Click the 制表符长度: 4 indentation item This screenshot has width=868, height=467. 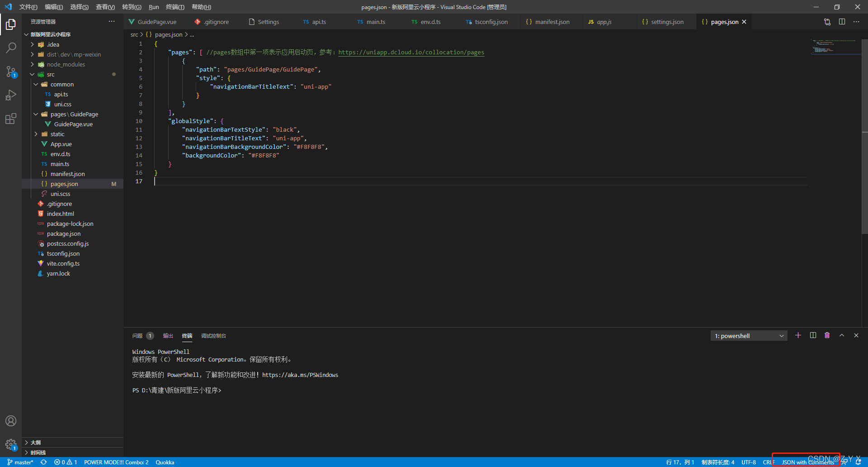coord(718,462)
